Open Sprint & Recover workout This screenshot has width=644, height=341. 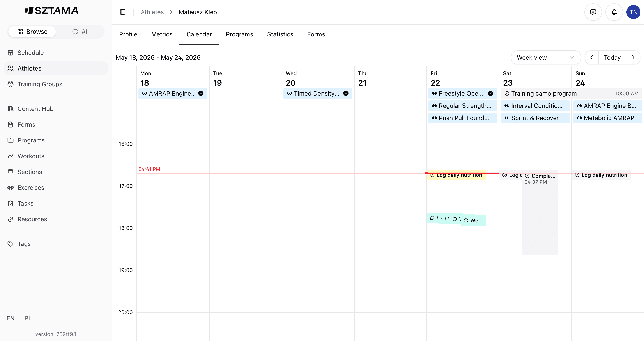click(x=535, y=118)
